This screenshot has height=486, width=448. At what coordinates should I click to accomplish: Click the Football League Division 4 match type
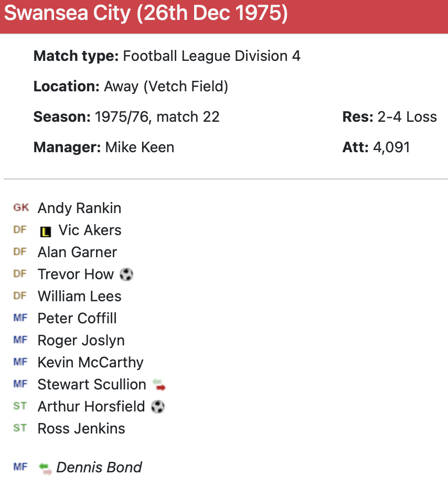[x=211, y=56]
